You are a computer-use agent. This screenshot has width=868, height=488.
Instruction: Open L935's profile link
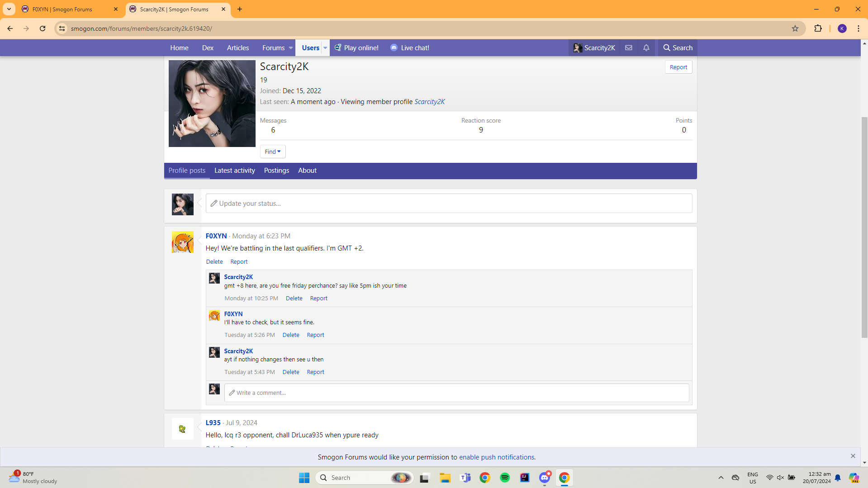(213, 422)
